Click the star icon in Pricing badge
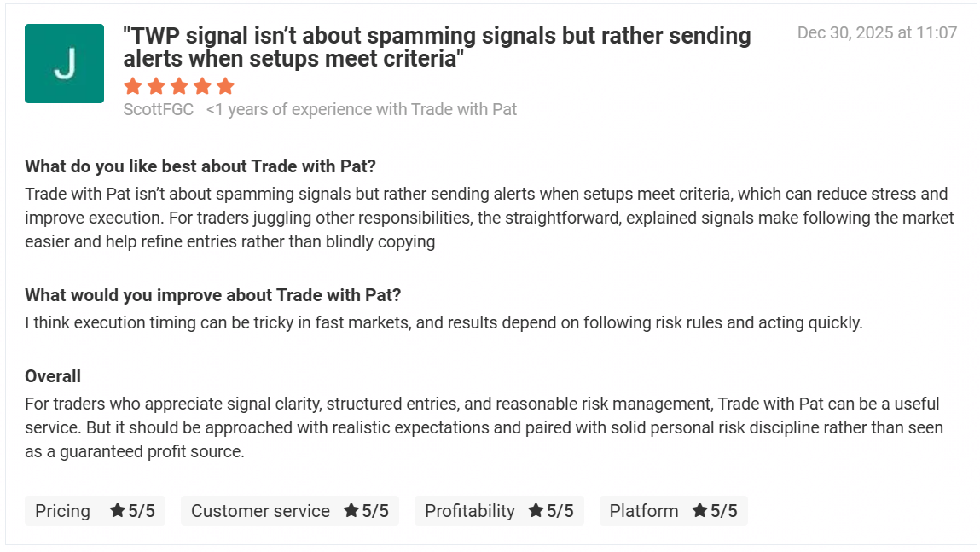 pyautogui.click(x=118, y=510)
